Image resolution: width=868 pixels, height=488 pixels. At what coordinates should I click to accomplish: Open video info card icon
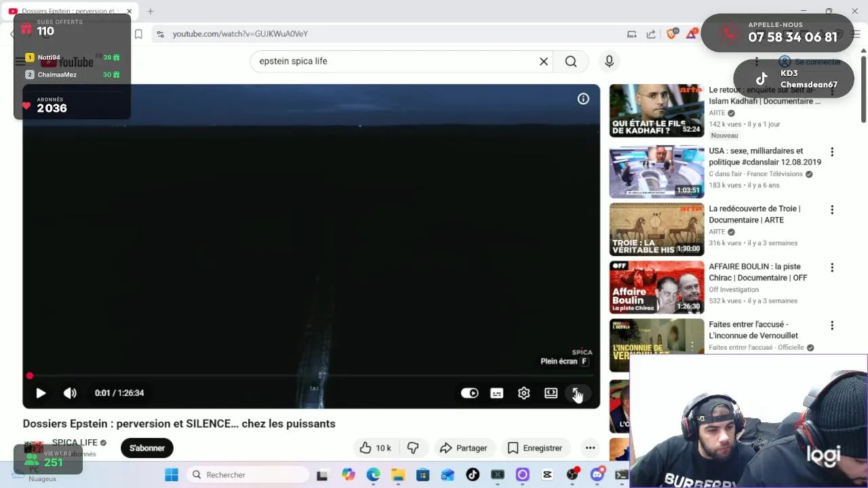point(583,99)
